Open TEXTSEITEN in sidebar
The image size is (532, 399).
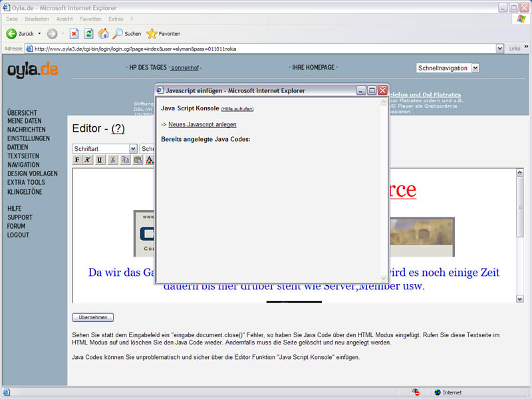tap(23, 156)
